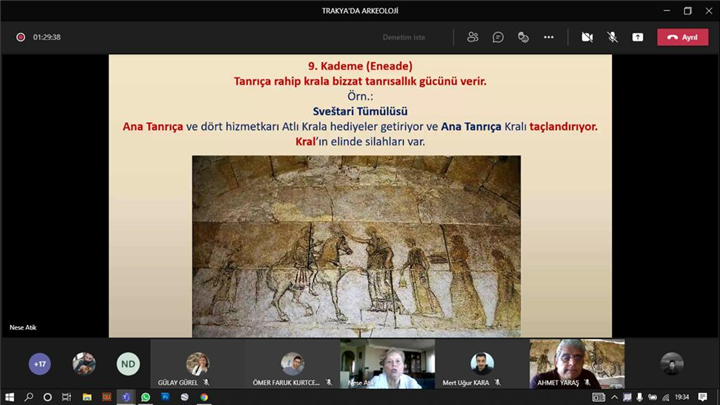Open the network signal tray icon

coord(665,397)
